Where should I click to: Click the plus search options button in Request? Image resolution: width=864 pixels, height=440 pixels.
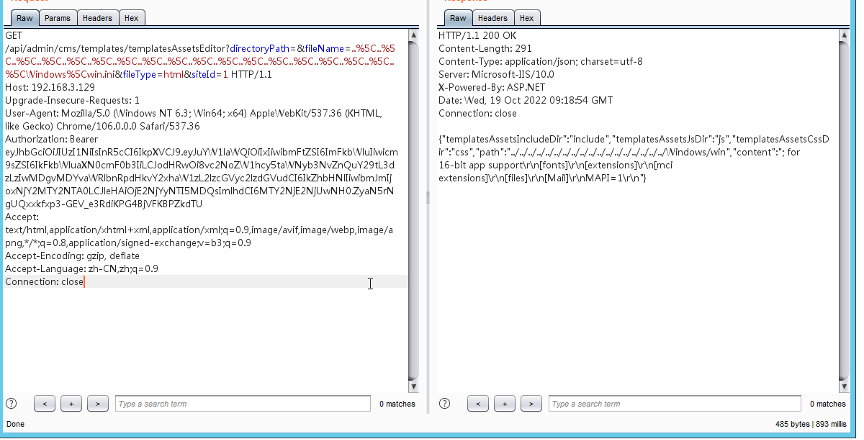click(x=71, y=404)
